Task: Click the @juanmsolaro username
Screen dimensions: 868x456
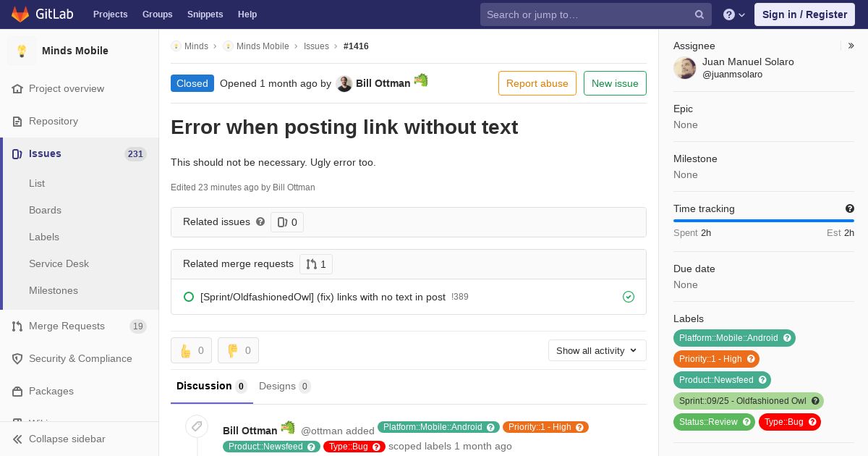Action: coord(732,75)
